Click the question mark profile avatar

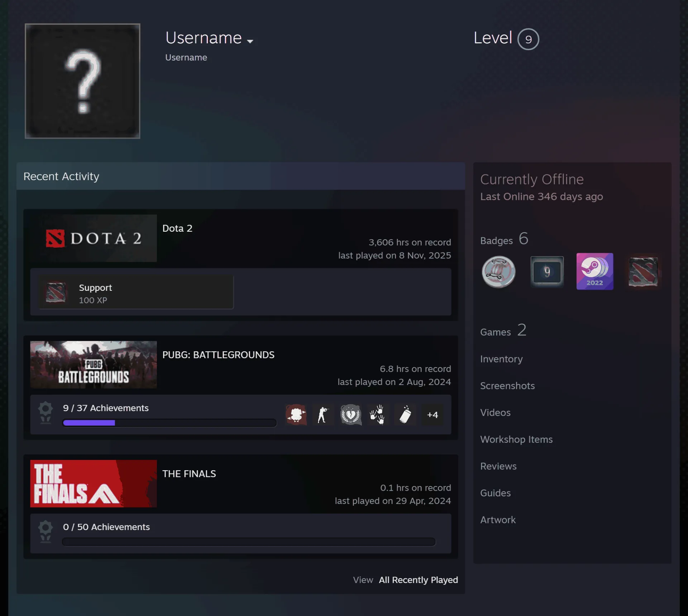coord(82,81)
